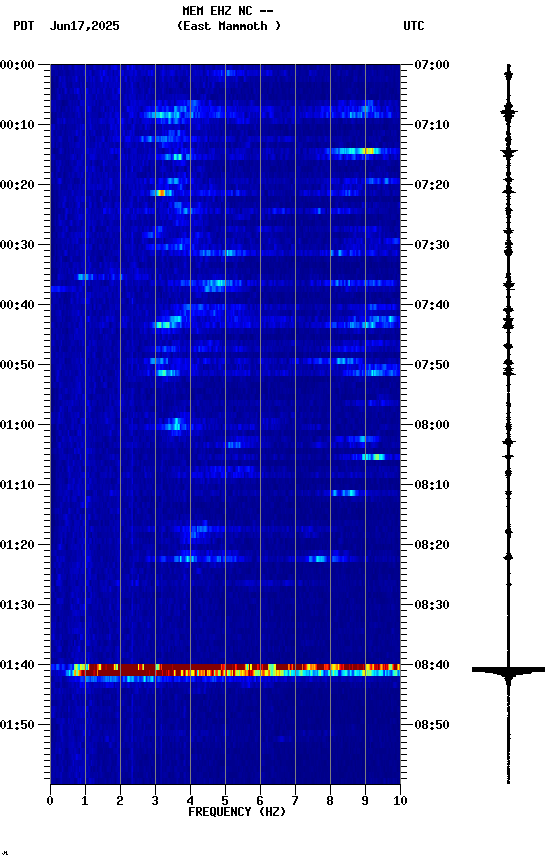
Task: Click the frequency axis tick label 2
Action: 120,801
